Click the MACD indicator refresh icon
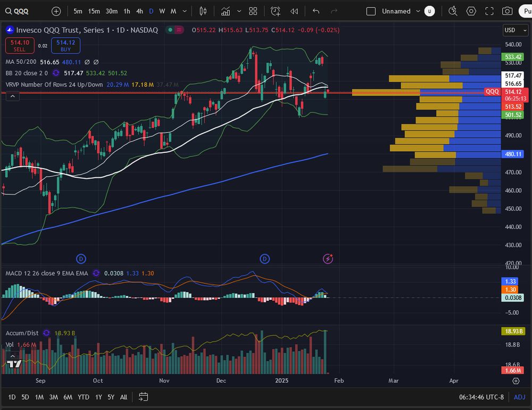Image resolution: width=532 pixels, height=410 pixels. (x=96, y=273)
